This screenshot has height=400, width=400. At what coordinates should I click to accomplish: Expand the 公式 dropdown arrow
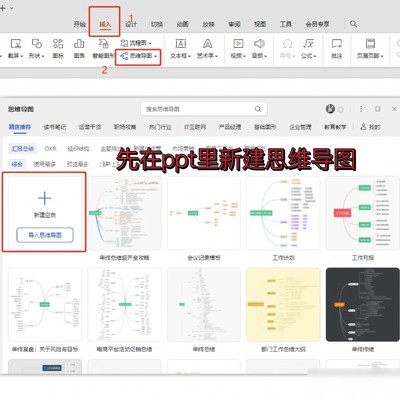coord(315,56)
